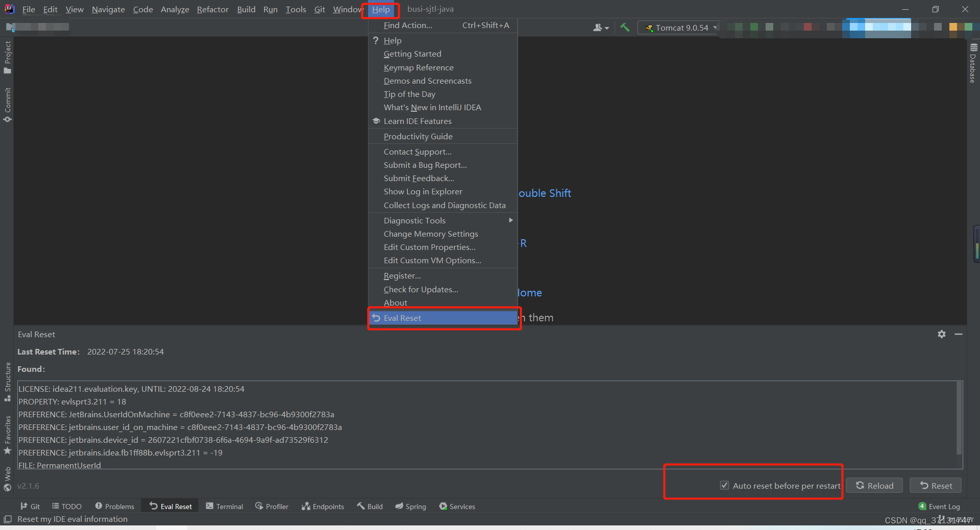Click the Reset button

point(936,486)
